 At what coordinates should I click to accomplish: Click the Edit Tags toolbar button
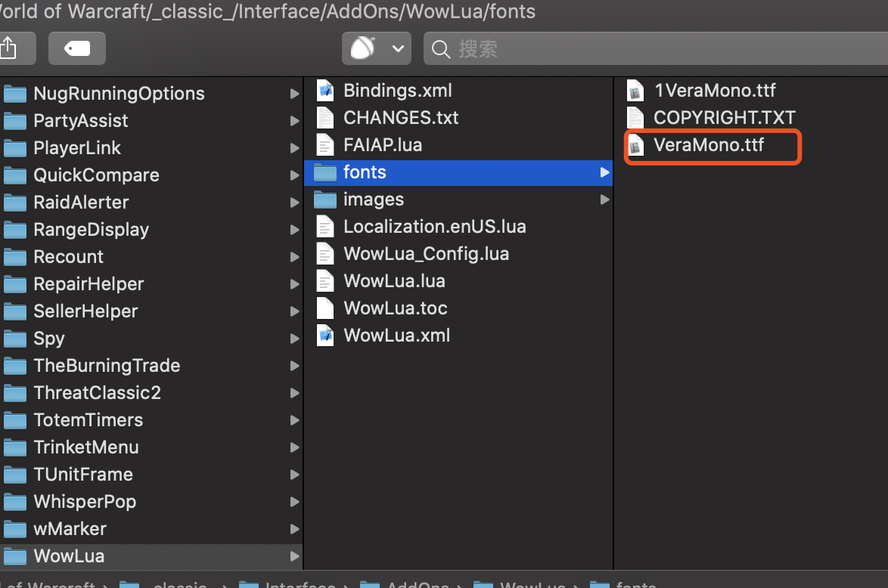77,49
